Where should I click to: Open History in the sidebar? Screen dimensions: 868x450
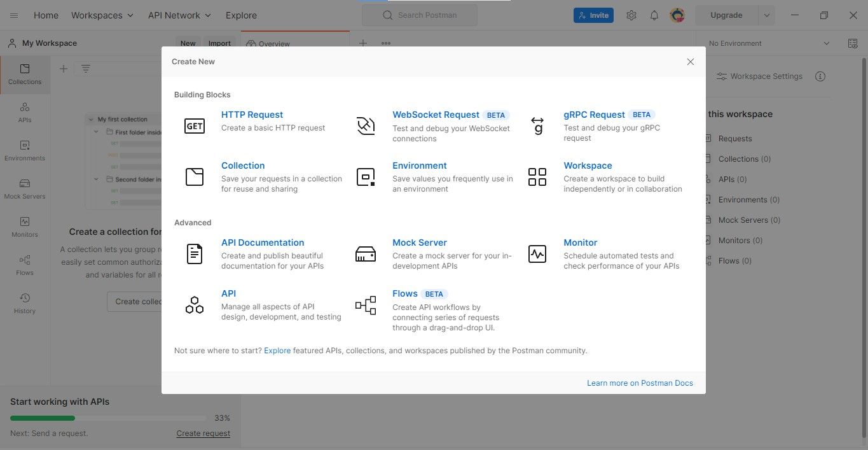pyautogui.click(x=25, y=304)
